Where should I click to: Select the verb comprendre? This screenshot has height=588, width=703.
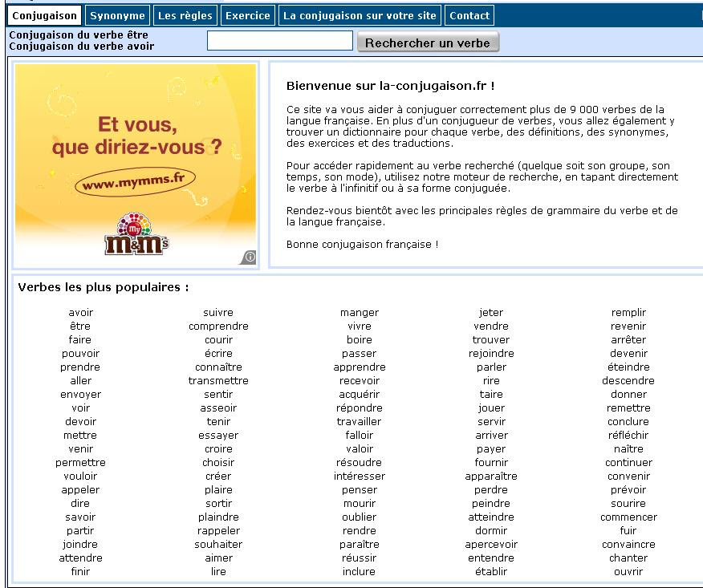pyautogui.click(x=218, y=326)
